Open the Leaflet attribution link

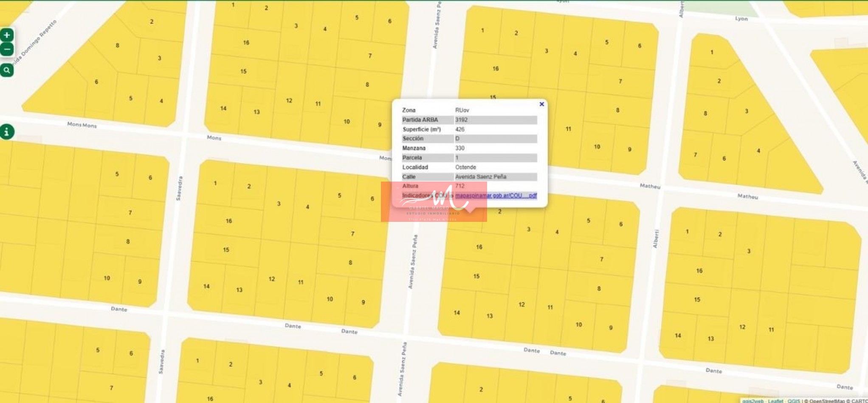click(775, 400)
